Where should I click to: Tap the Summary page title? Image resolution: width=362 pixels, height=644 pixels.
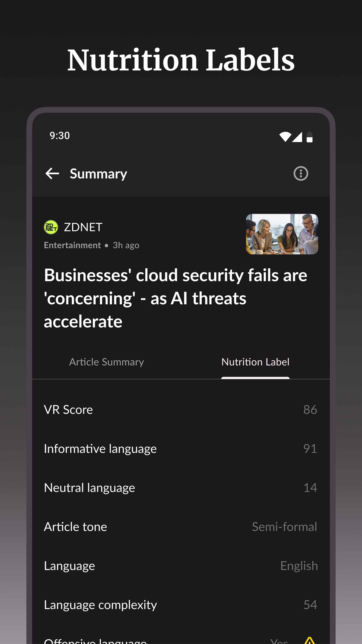click(x=98, y=174)
